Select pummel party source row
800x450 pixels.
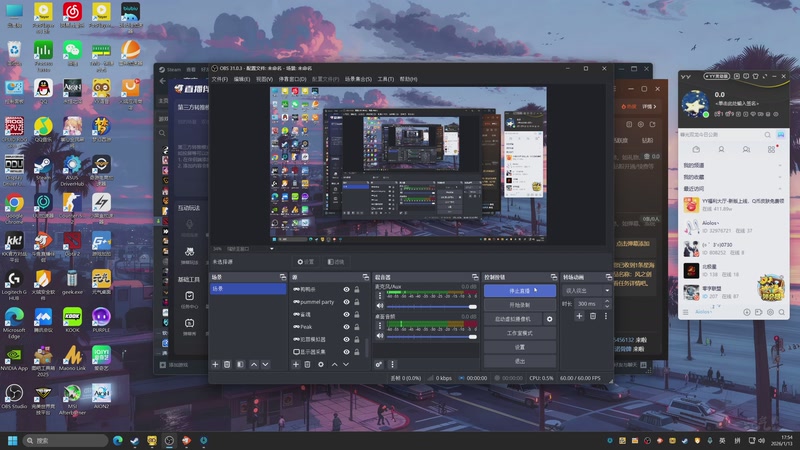(327, 302)
